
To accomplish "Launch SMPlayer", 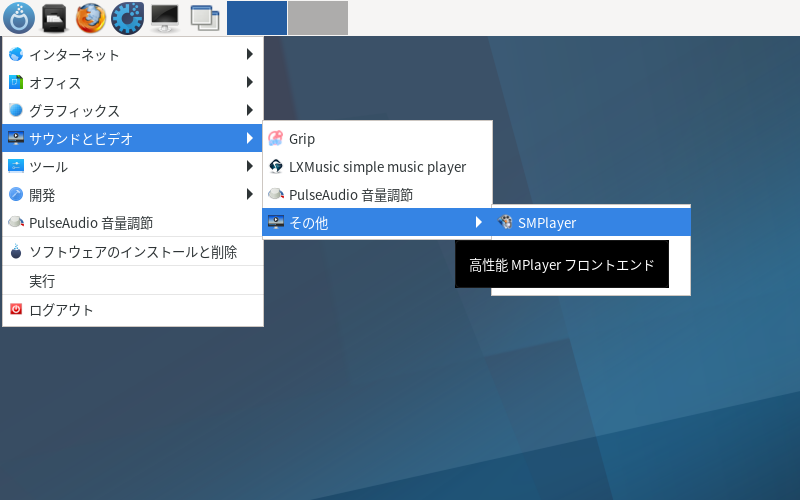I will (x=591, y=222).
